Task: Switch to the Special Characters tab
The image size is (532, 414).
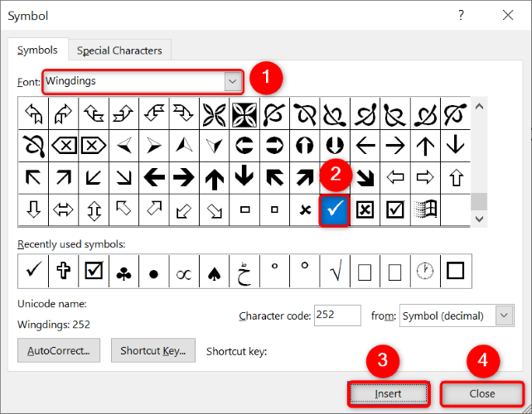Action: [119, 51]
